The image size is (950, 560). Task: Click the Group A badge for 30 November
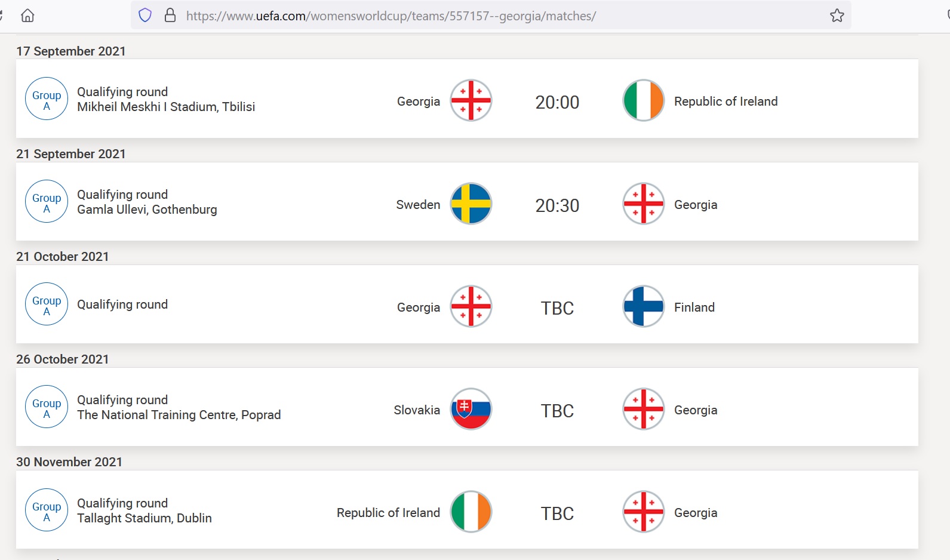(47, 511)
